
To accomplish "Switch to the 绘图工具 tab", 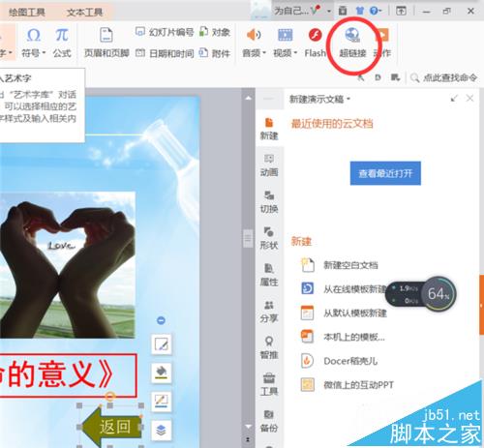I will click(x=27, y=13).
